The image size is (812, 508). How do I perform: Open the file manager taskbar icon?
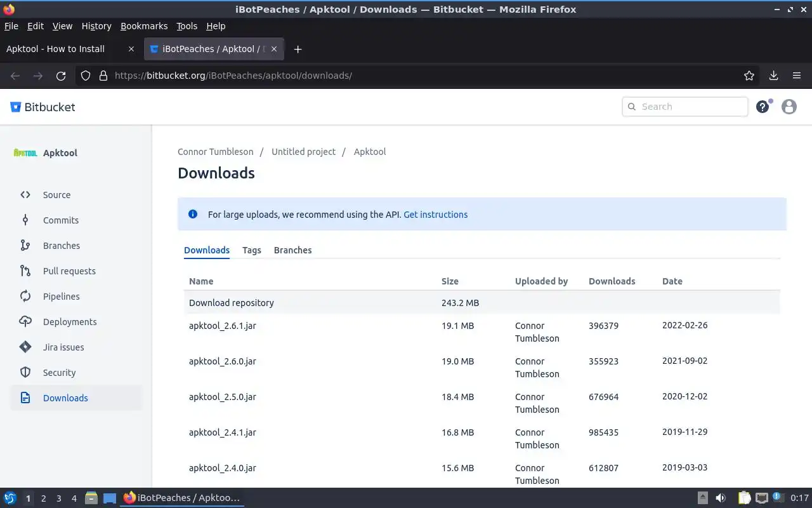[91, 498]
